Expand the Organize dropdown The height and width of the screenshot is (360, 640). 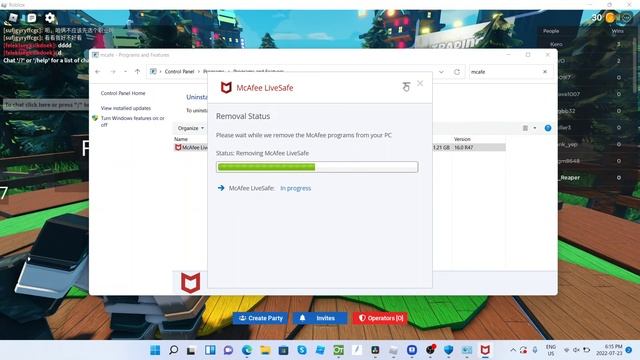click(x=191, y=128)
